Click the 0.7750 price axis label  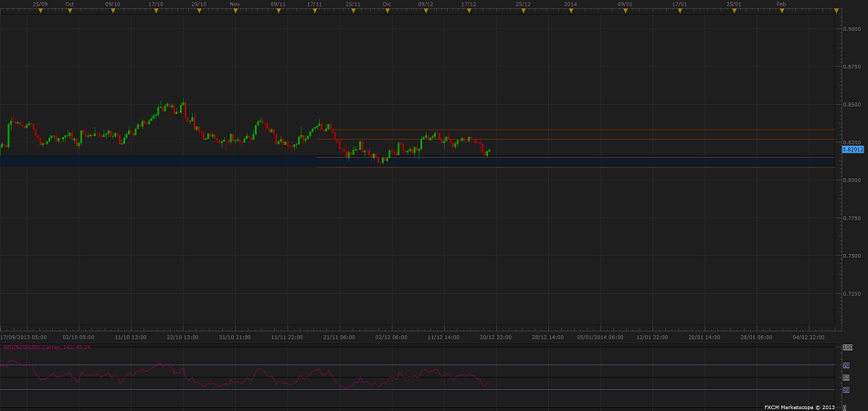[852, 218]
